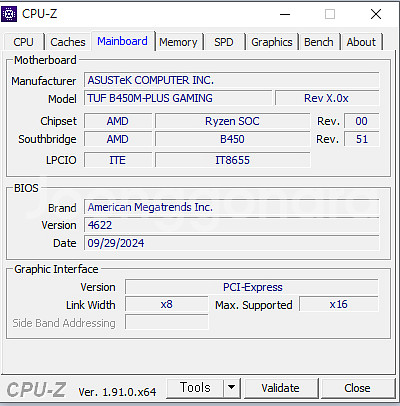This screenshot has height=406, width=400.
Task: Click the Max. Supported x16 field
Action: tap(339, 304)
